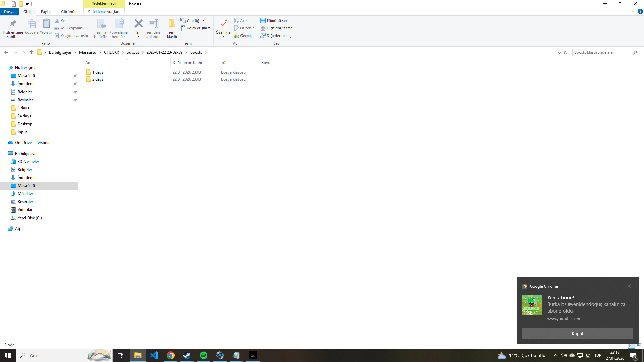The image size is (644, 362).
Task: Sort by Değiştirme tarihi column
Action: (x=195, y=63)
